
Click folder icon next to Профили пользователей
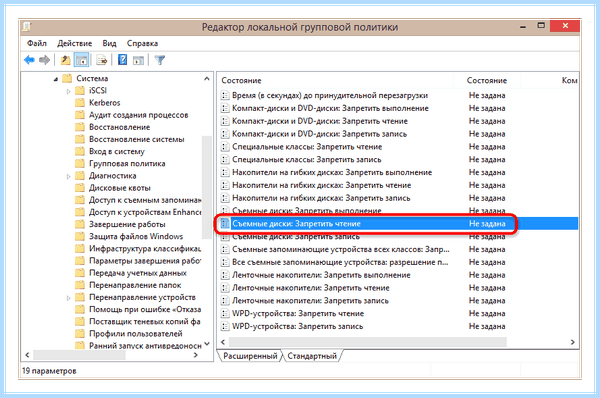[x=80, y=334]
